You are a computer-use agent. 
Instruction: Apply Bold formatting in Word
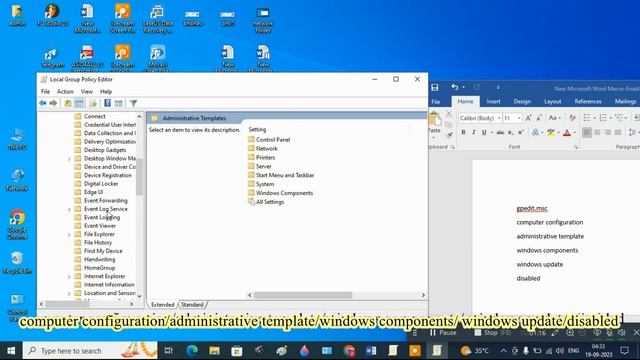point(463,132)
